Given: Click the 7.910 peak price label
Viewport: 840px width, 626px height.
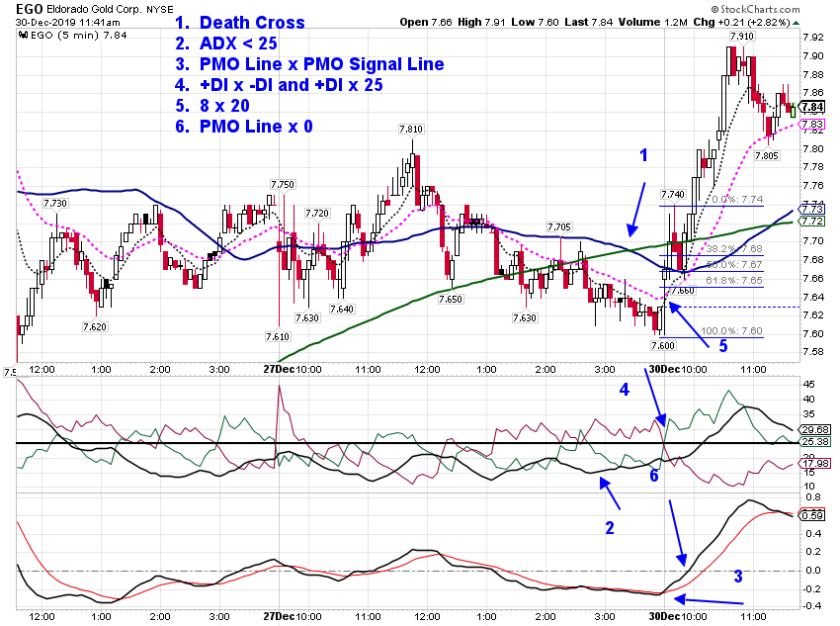Looking at the screenshot, I should tap(742, 37).
